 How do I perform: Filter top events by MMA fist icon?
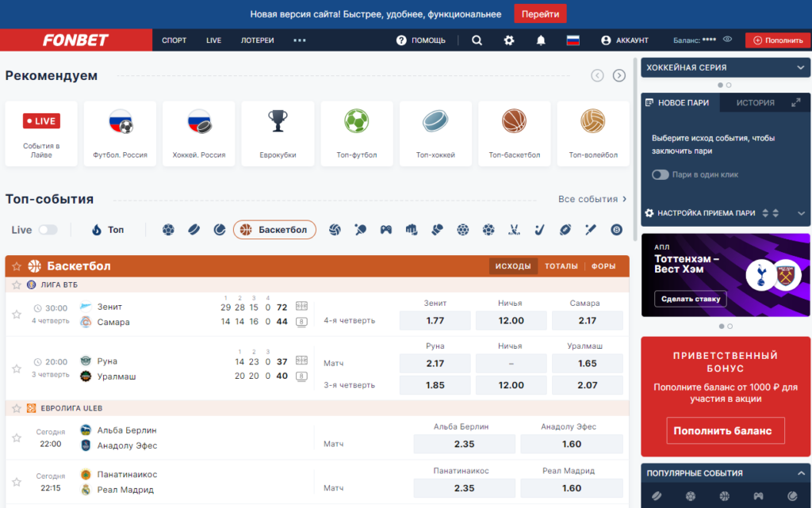point(412,230)
